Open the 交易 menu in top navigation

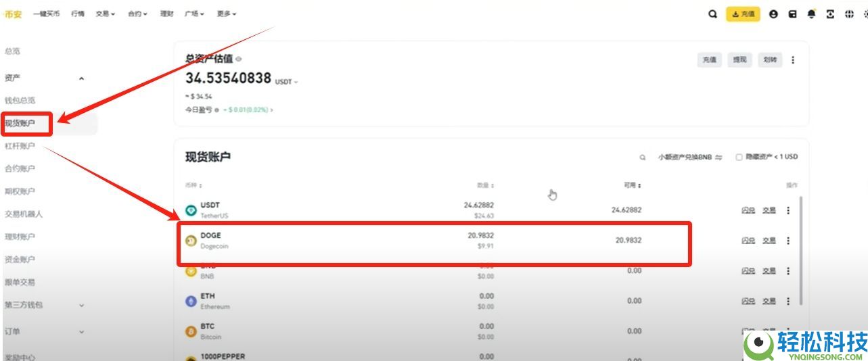[x=105, y=14]
